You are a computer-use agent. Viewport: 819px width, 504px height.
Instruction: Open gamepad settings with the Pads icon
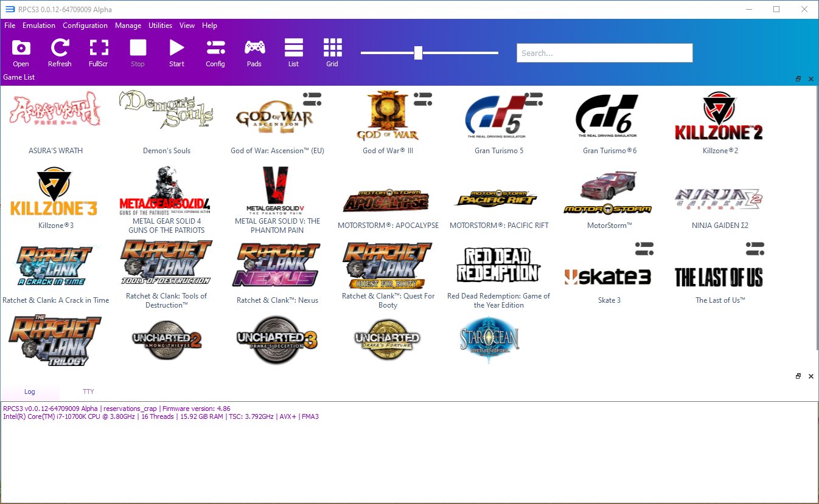(254, 52)
